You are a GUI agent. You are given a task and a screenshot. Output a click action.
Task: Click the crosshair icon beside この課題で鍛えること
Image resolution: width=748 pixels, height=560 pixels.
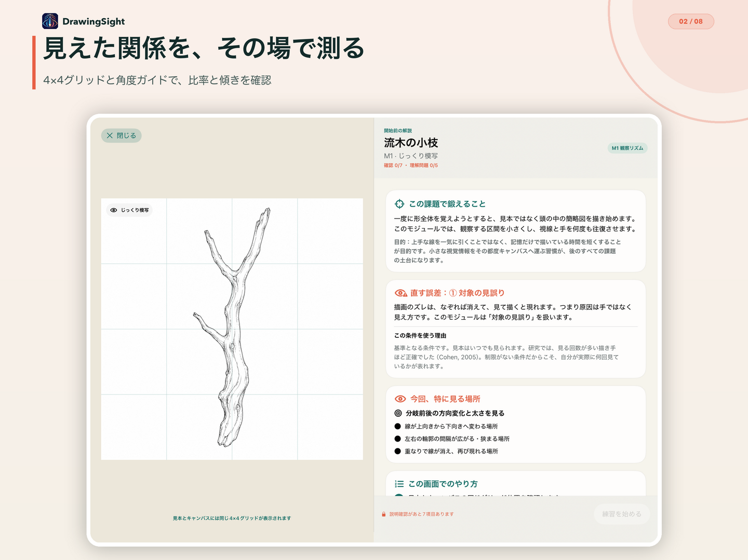399,204
